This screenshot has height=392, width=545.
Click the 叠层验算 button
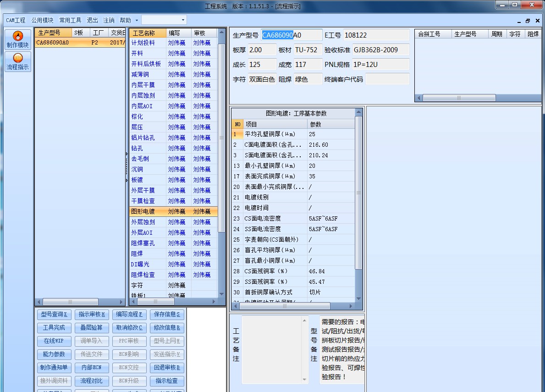coord(92,328)
